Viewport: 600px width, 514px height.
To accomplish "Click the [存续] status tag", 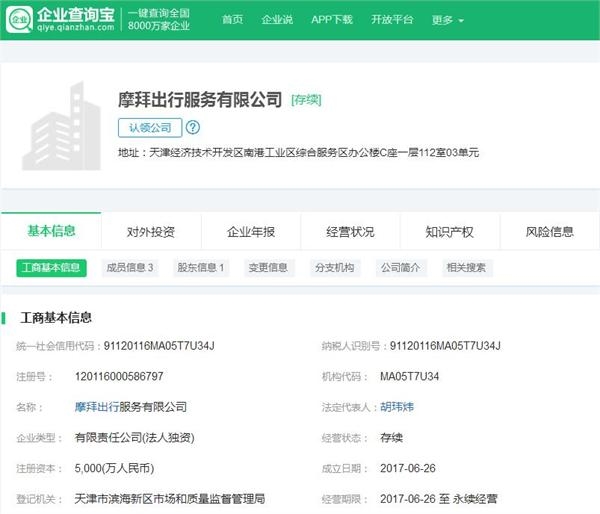I will pyautogui.click(x=306, y=100).
